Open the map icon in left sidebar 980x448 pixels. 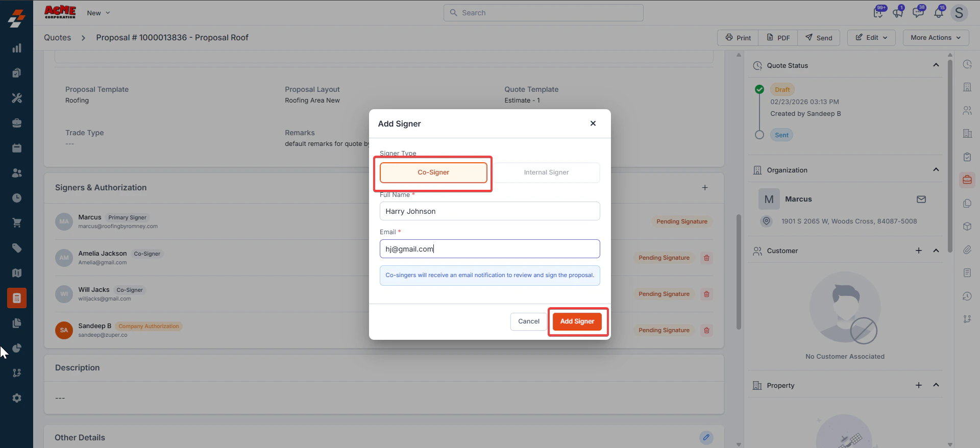(x=17, y=273)
